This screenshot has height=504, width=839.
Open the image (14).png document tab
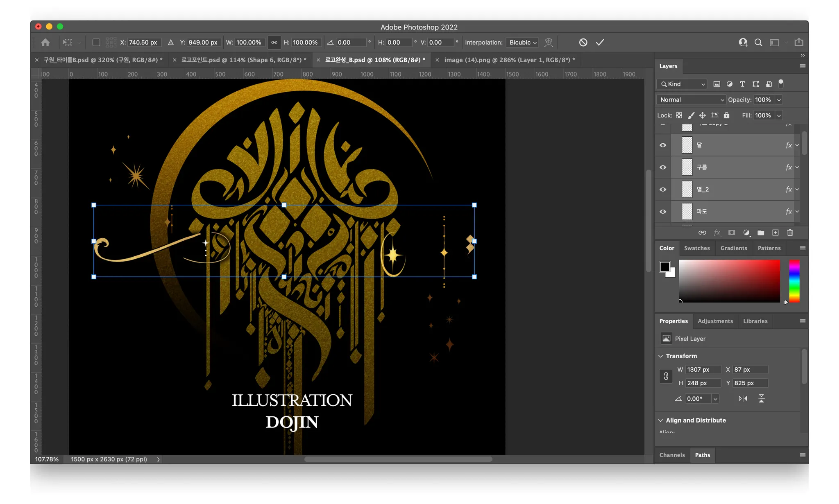point(509,60)
